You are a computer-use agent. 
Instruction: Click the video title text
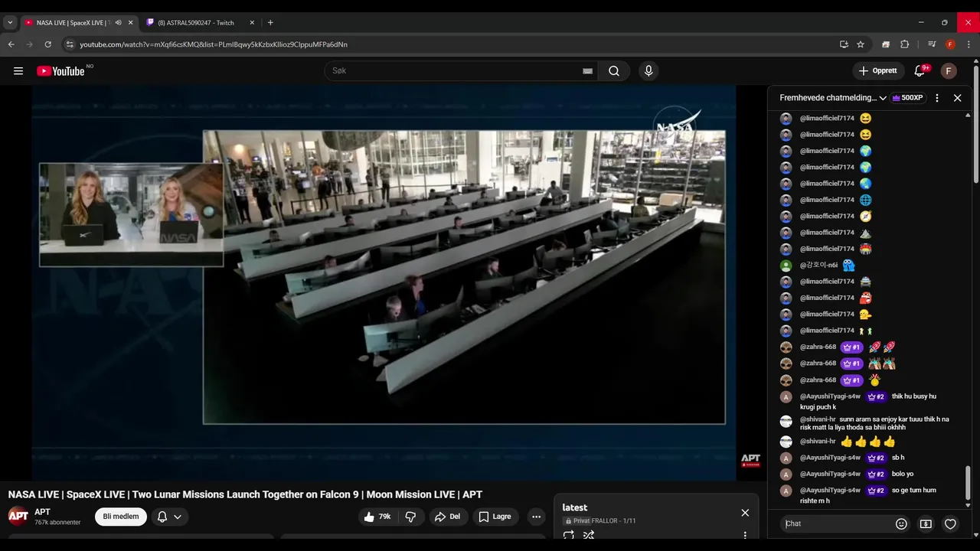[245, 495]
